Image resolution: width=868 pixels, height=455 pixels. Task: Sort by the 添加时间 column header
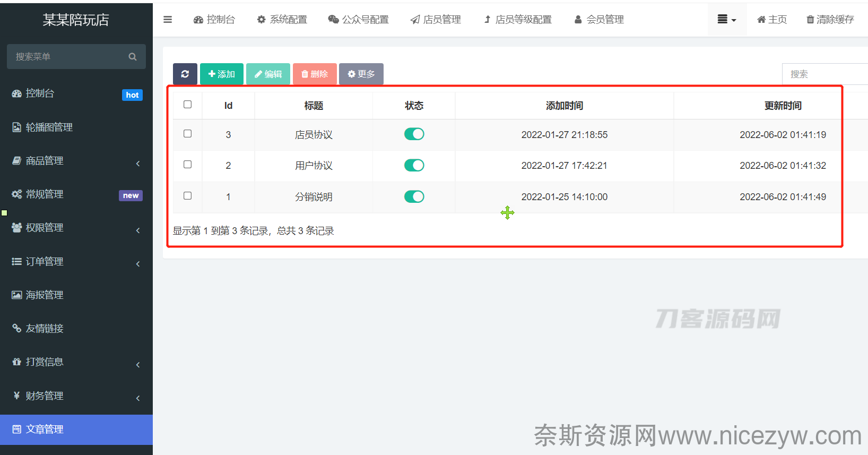[x=565, y=106]
